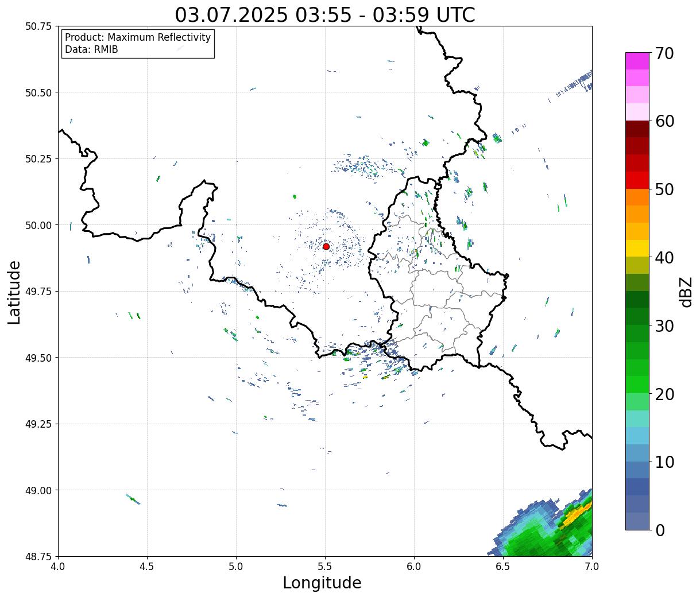Click the orange high-reflectivity core in southeast storm
The width and height of the screenshot is (700, 597).
tap(576, 514)
